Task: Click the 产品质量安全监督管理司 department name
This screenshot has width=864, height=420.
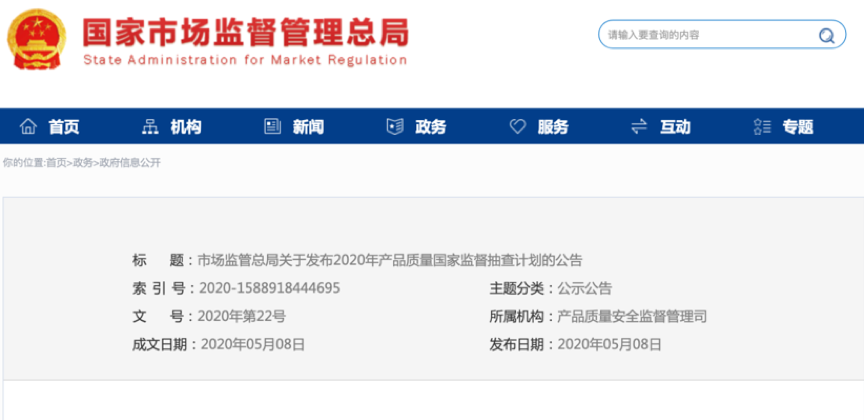Action: coord(631,316)
